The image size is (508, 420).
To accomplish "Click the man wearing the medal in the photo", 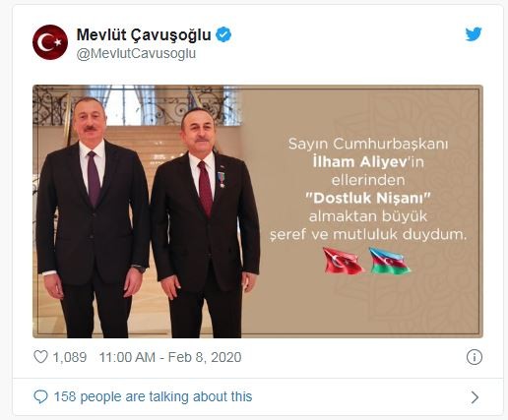I will pos(205,223).
